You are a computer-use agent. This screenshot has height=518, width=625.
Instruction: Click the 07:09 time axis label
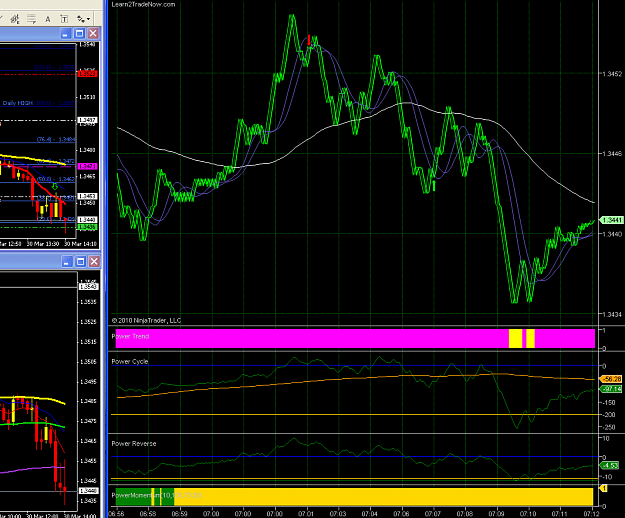[497, 514]
